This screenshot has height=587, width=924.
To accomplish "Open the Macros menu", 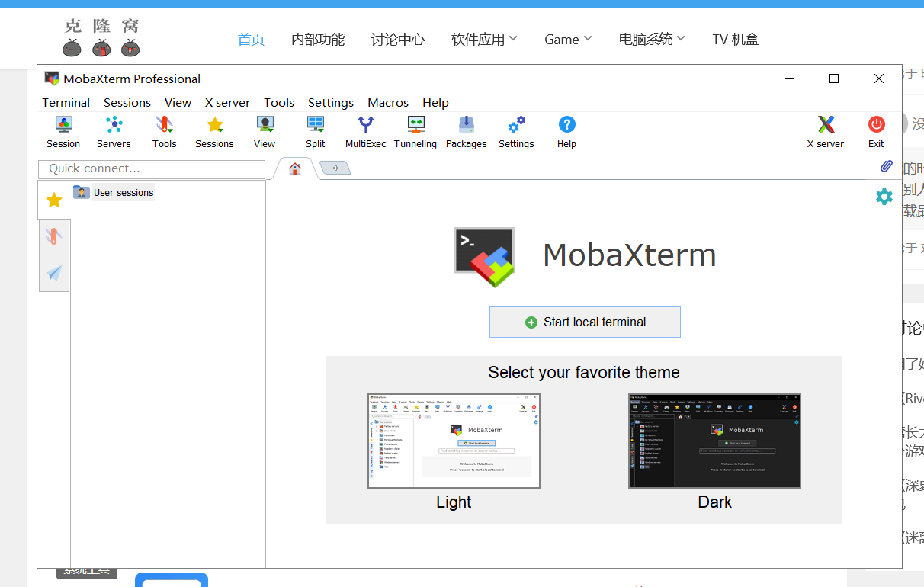I will [388, 102].
